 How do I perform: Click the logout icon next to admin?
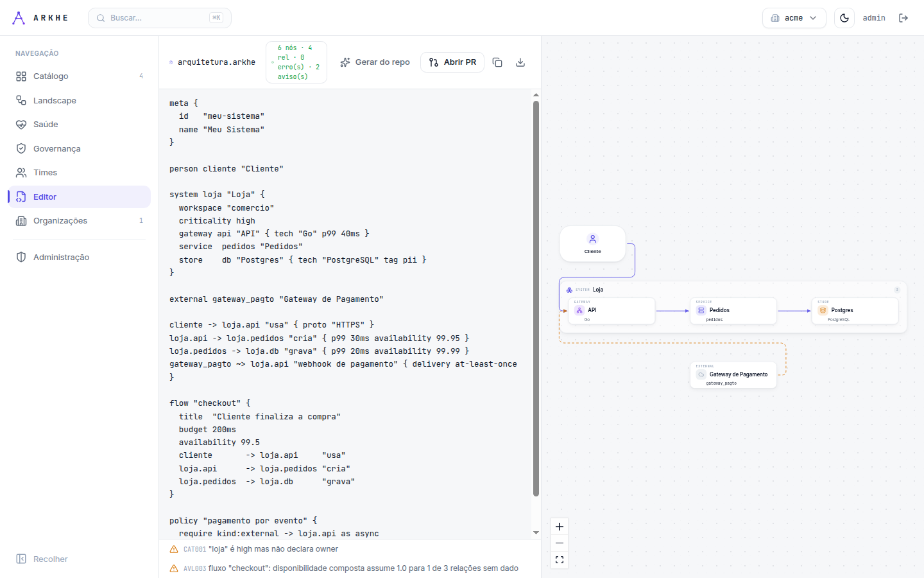click(903, 18)
